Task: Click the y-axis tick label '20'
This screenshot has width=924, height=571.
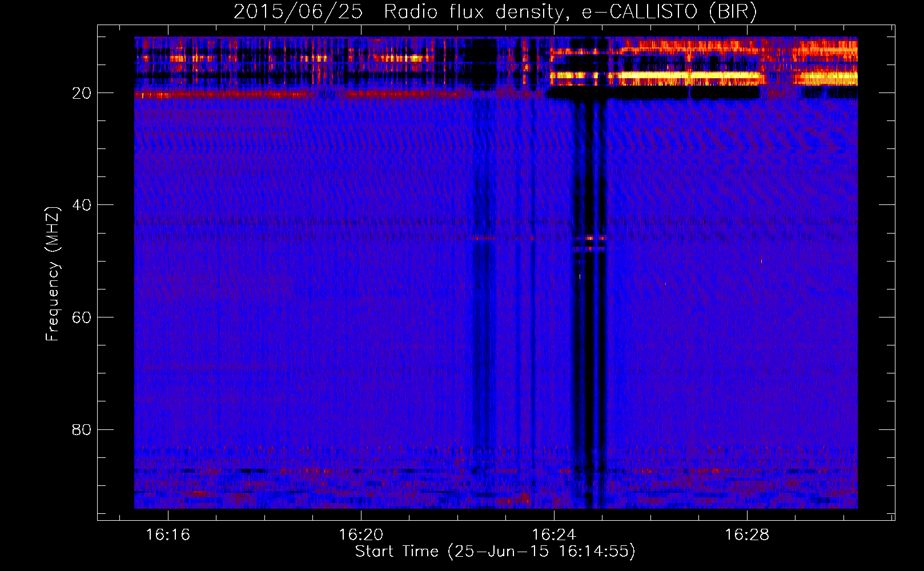Action: [82, 93]
